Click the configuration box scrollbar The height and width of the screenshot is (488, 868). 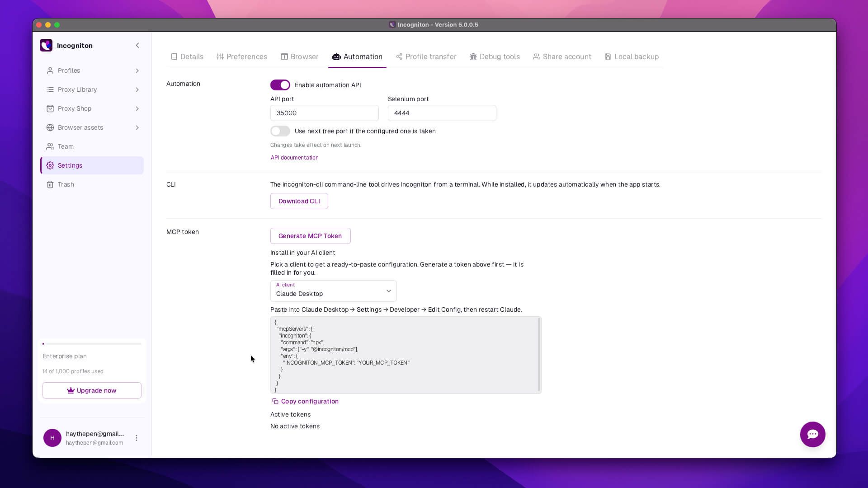pyautogui.click(x=539, y=355)
